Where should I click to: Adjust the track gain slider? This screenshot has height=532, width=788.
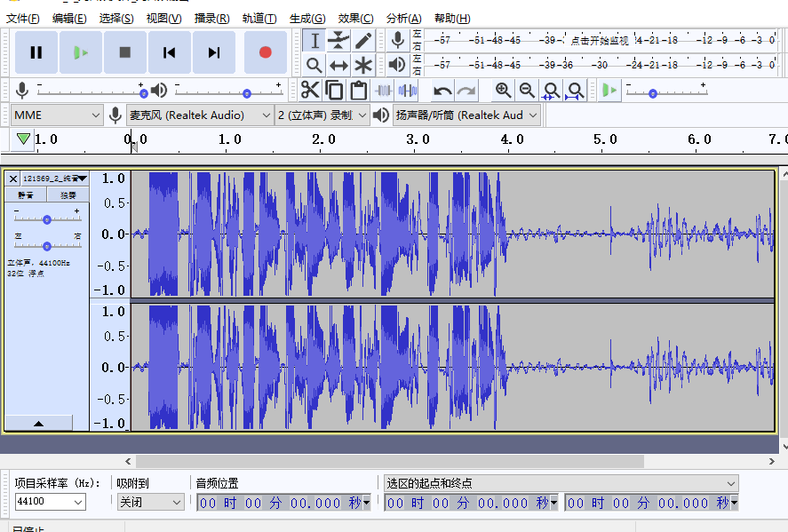(x=47, y=219)
